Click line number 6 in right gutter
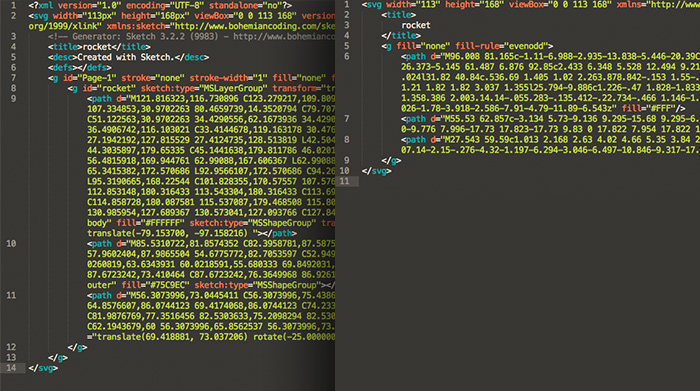Viewport: 700px width, 391px height. click(347, 57)
